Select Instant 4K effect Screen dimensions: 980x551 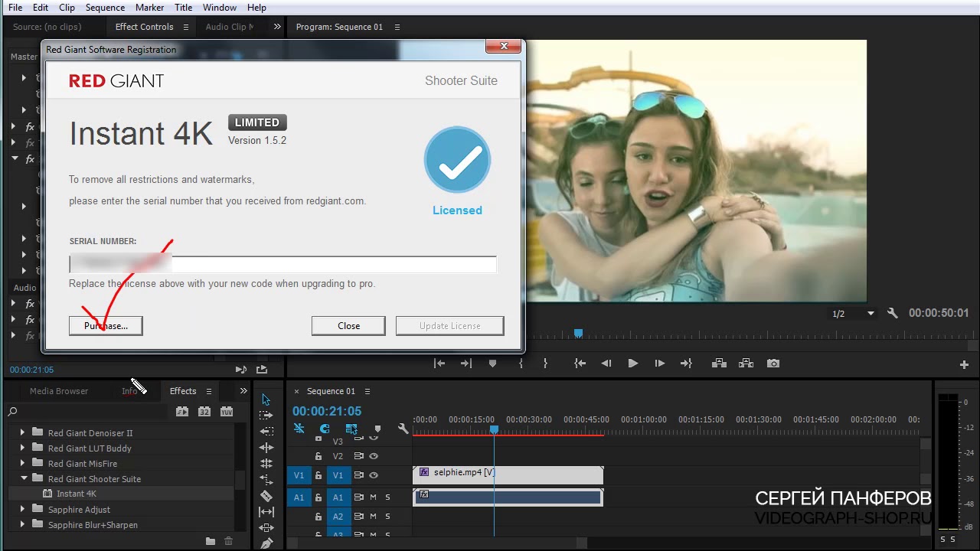(76, 494)
